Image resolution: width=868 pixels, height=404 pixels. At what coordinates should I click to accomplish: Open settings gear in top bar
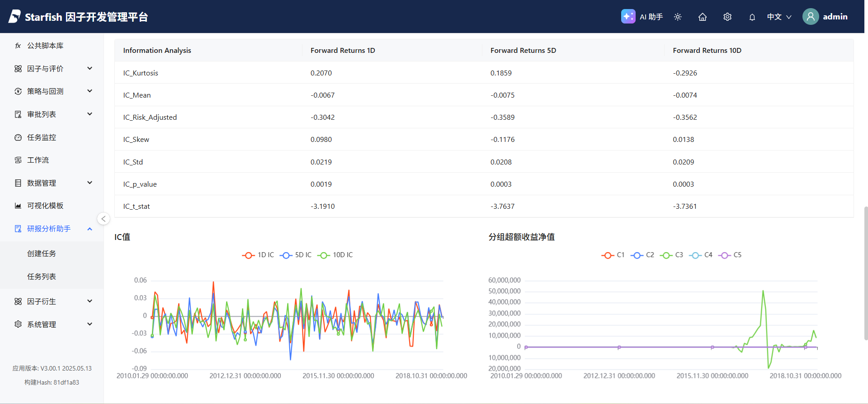(727, 17)
